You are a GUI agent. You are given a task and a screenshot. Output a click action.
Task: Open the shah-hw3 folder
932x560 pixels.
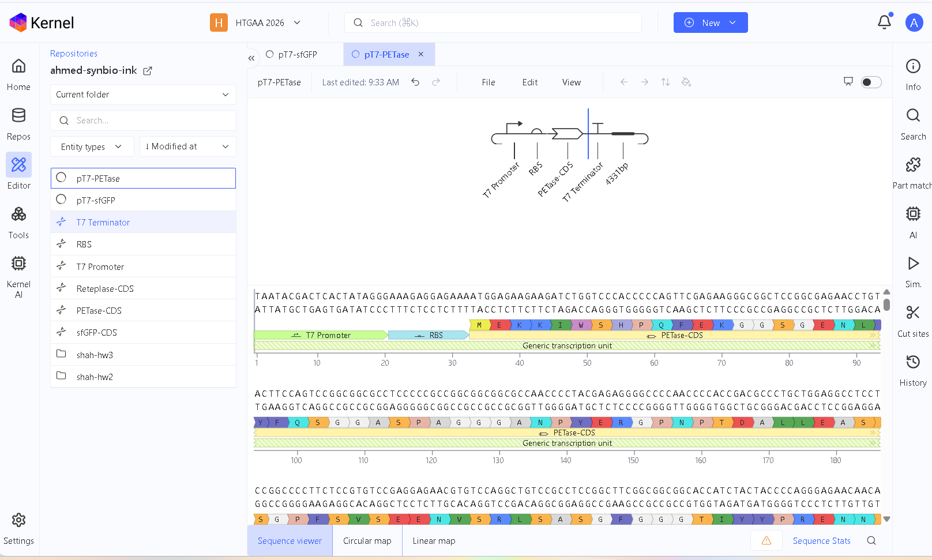(143, 355)
